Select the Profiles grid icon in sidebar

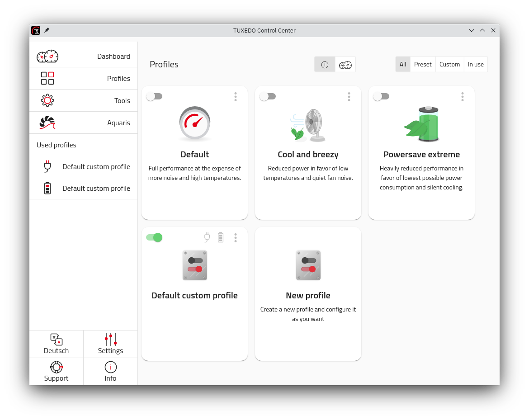47,78
